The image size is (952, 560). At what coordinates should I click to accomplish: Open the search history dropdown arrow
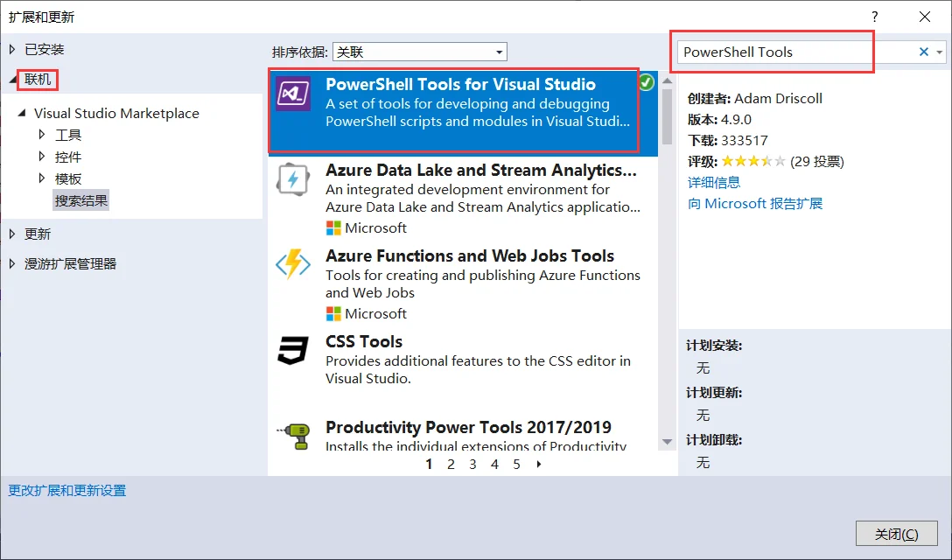coord(939,52)
